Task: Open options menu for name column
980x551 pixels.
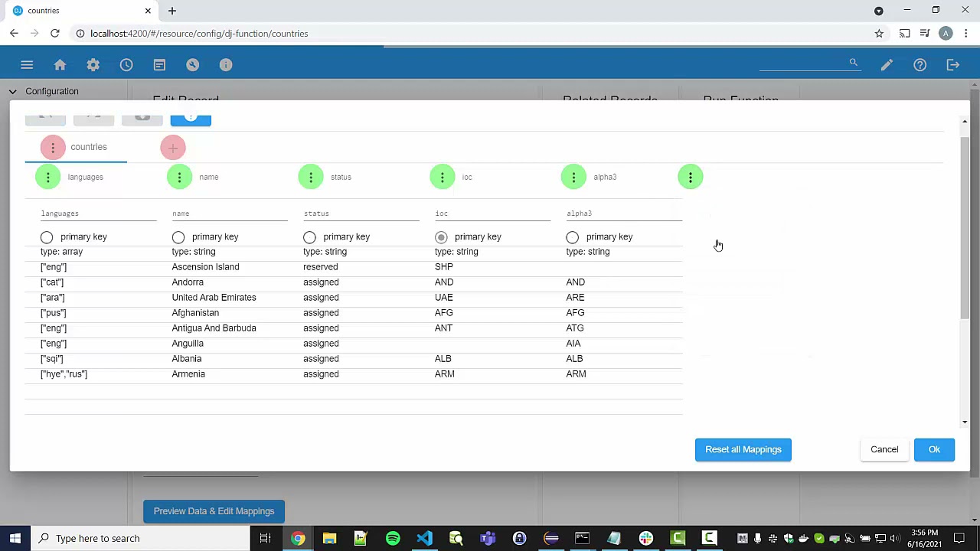Action: tap(179, 178)
